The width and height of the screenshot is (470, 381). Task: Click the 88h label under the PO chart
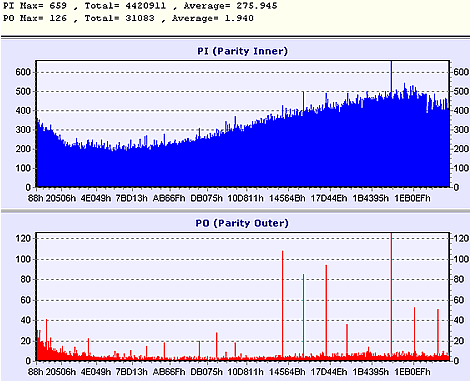(36, 371)
